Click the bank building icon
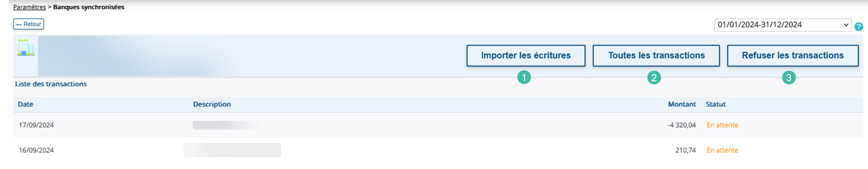The image size is (868, 169). [x=26, y=47]
